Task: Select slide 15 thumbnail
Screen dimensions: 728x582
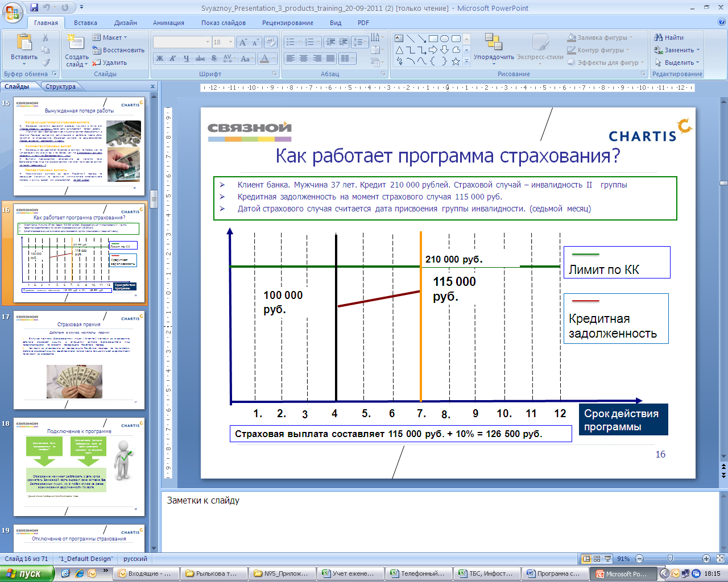Action: pos(79,146)
